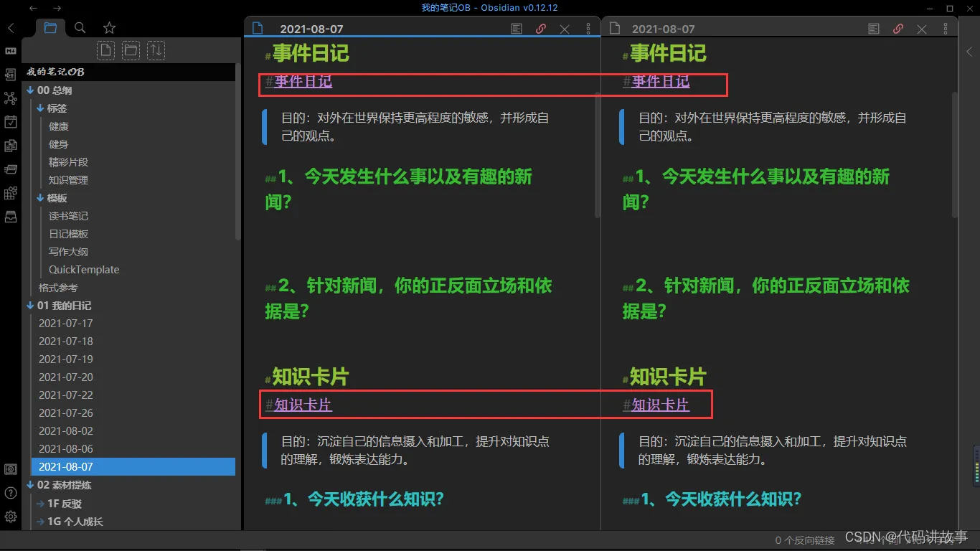Viewport: 980px width, 551px height.
Task: Open more options in the right pane
Action: pos(946,29)
